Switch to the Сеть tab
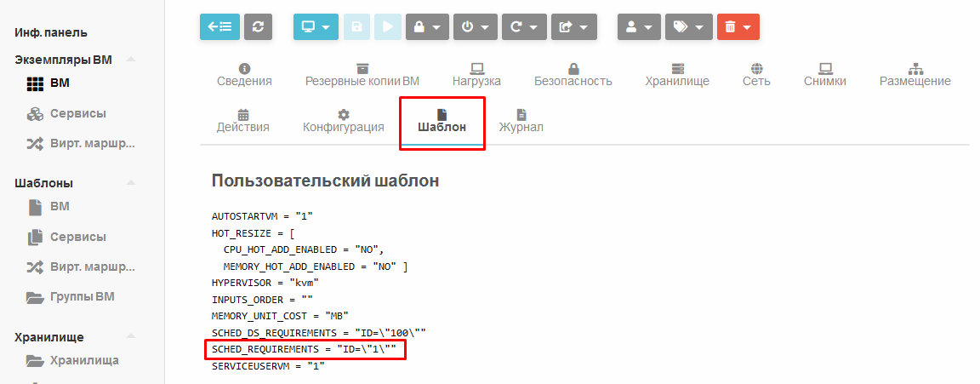The image size is (980, 384). (x=756, y=75)
